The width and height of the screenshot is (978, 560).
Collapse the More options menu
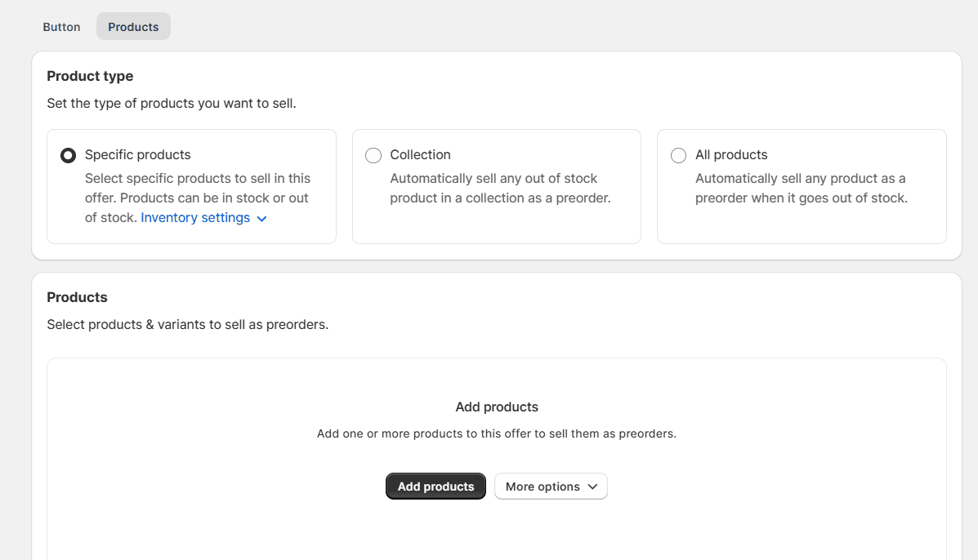(551, 486)
